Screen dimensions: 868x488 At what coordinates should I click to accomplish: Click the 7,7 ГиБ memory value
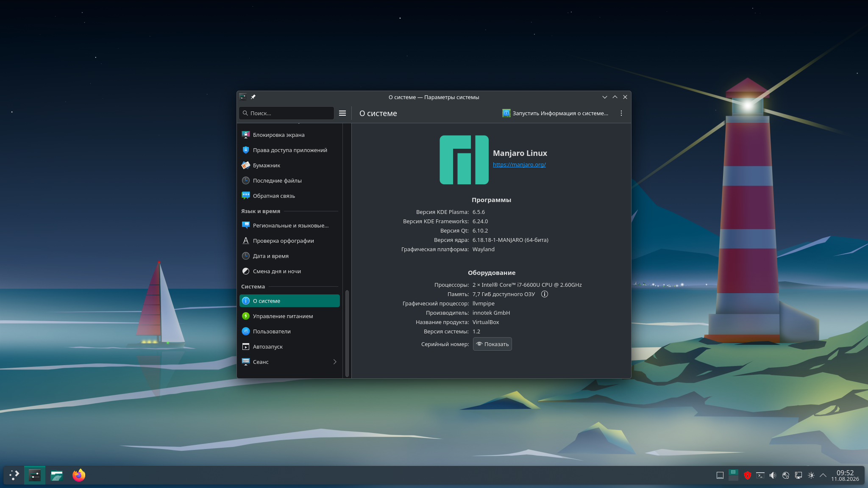504,294
